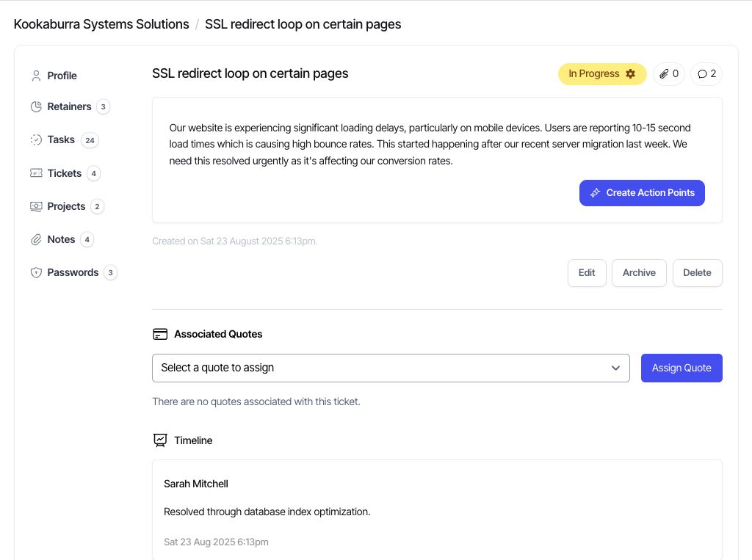This screenshot has height=560, width=752.
Task: Open the Projects section icon
Action: point(36,206)
